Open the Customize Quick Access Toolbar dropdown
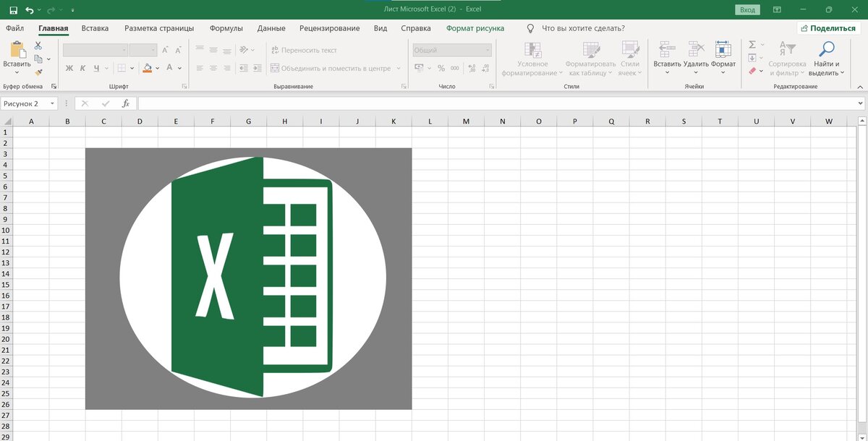Image resolution: width=868 pixels, height=441 pixels. coord(72,11)
